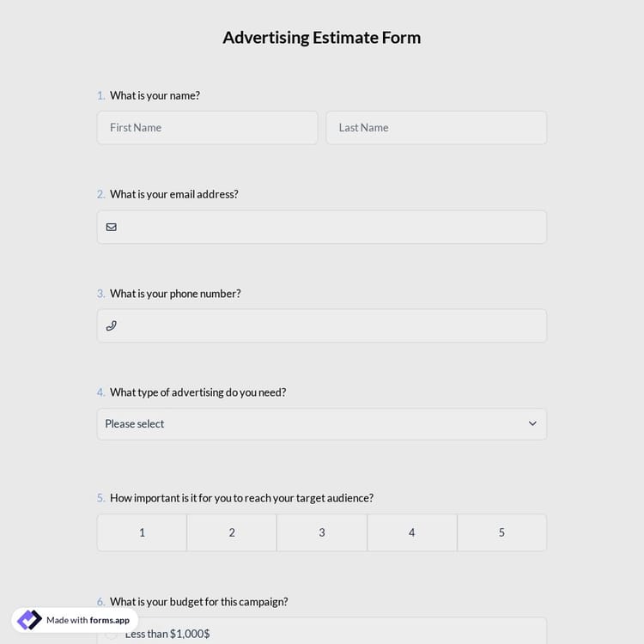The image size is (644, 644).
Task: Select rating 4 for audience importance
Action: (x=412, y=532)
